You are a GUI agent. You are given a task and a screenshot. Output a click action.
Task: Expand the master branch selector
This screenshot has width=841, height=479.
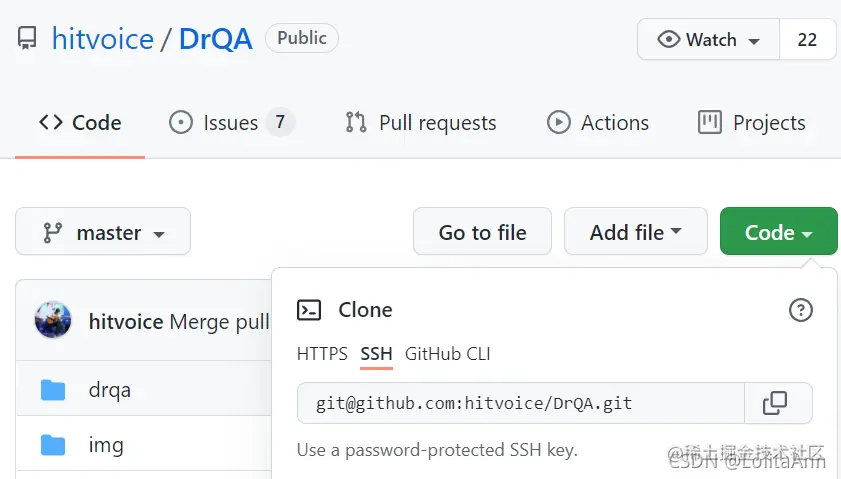[103, 232]
